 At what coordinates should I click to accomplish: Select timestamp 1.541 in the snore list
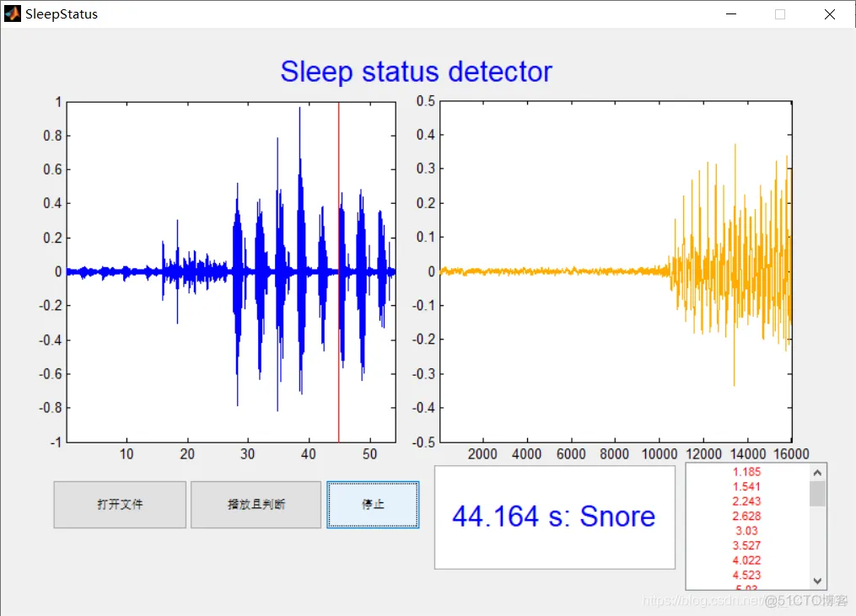746,486
